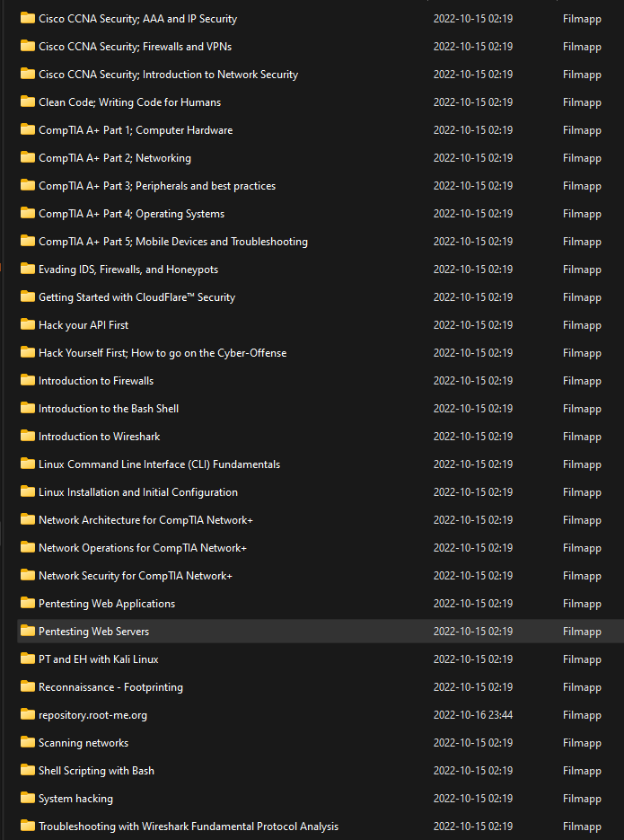
Task: Click folder icon beside Introduction to Wireshark
Action: point(28,436)
